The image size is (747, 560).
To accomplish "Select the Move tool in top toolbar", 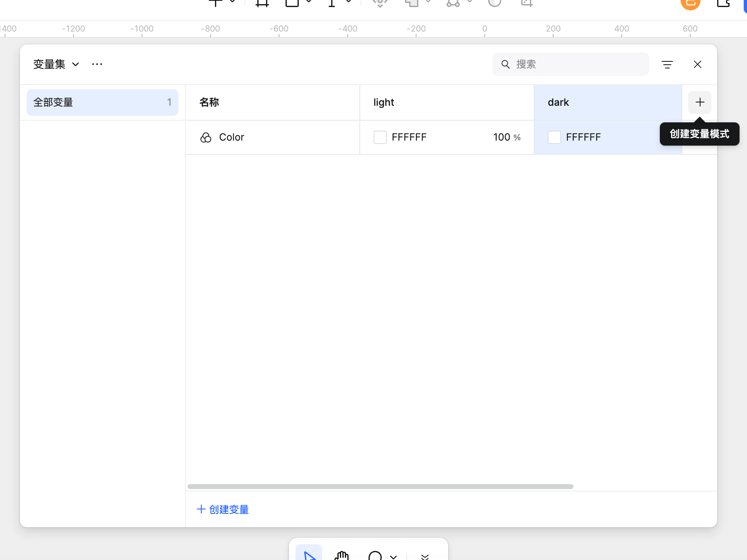I will tap(215, 3).
